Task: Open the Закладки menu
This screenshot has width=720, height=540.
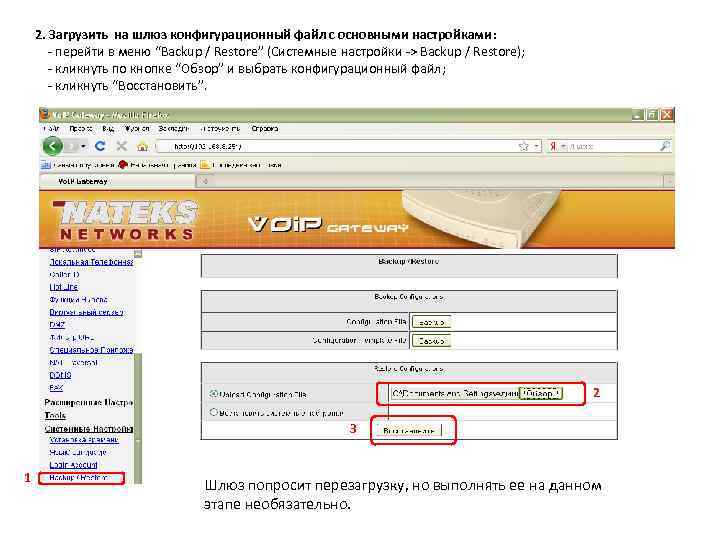Action: (174, 129)
